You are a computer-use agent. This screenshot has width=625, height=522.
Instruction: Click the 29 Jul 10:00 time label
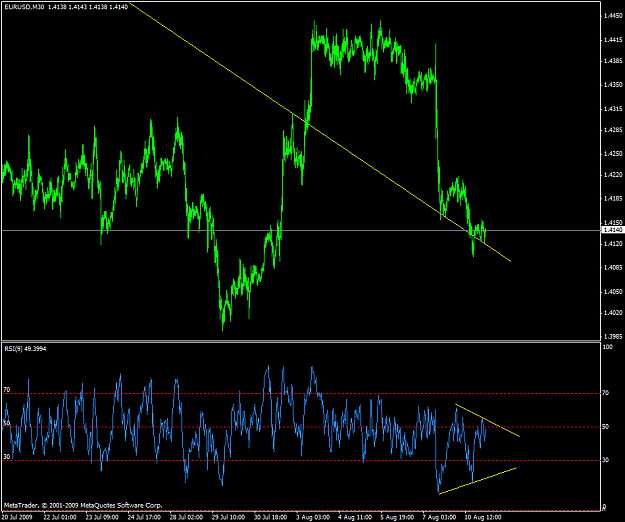pyautogui.click(x=229, y=517)
